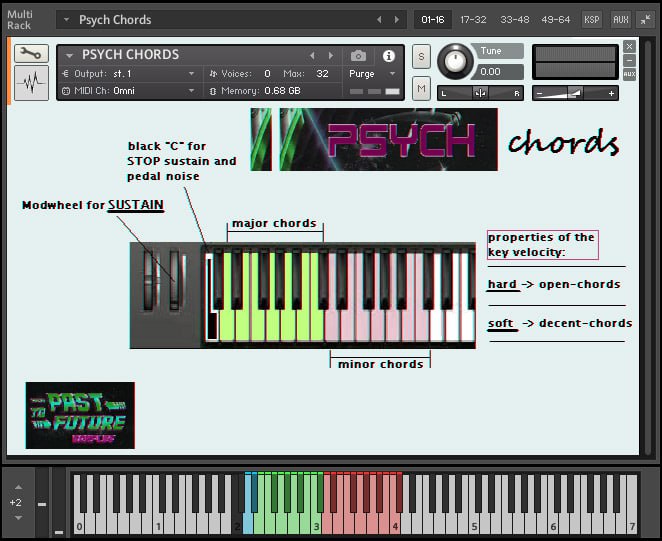The height and width of the screenshot is (541, 662).
Task: Click the Voices icon
Action: point(213,73)
